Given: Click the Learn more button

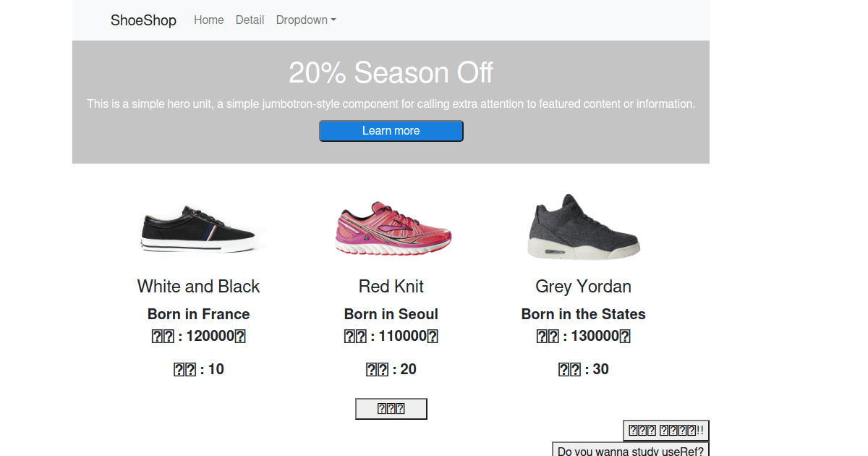Looking at the screenshot, I should coord(391,130).
